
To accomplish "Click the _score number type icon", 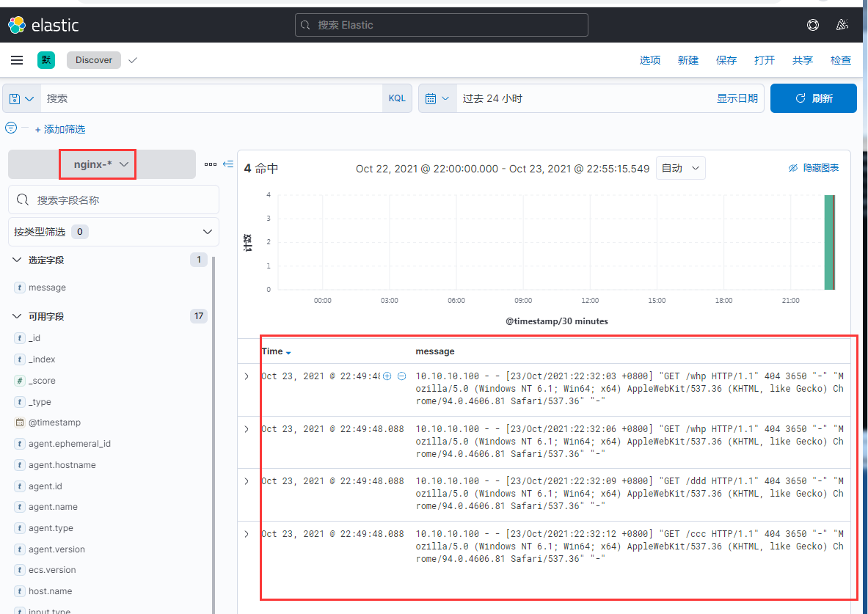I will pyautogui.click(x=19, y=381).
